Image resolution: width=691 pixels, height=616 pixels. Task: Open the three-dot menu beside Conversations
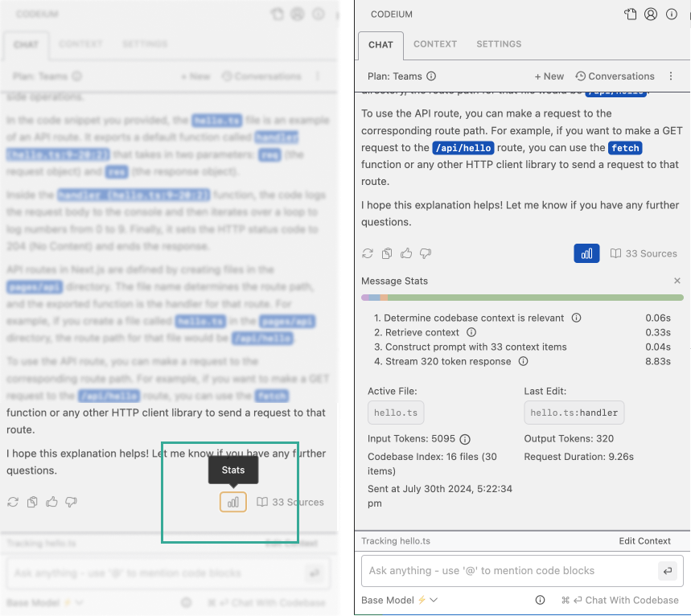(x=671, y=76)
